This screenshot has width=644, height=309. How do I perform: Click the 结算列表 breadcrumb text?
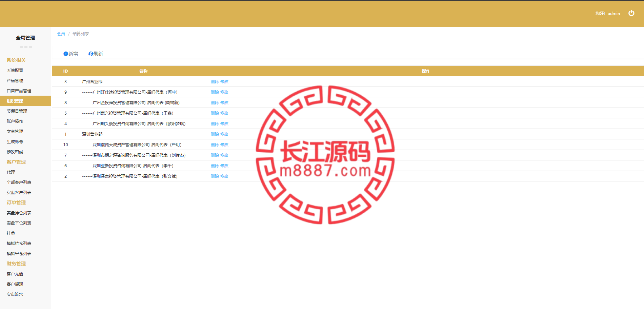pos(81,34)
